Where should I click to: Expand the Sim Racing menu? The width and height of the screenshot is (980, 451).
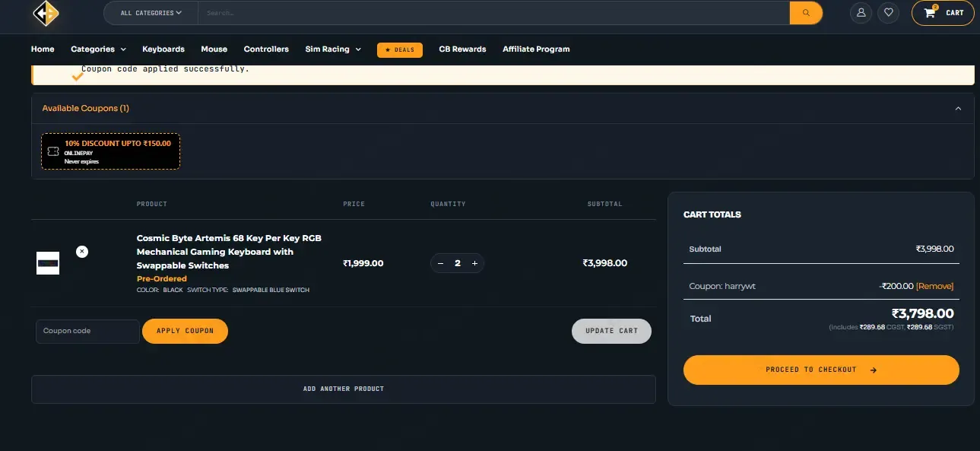click(x=333, y=49)
